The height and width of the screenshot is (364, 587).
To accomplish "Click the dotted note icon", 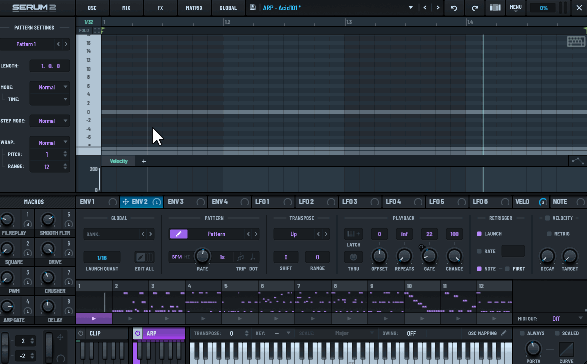I will (253, 257).
